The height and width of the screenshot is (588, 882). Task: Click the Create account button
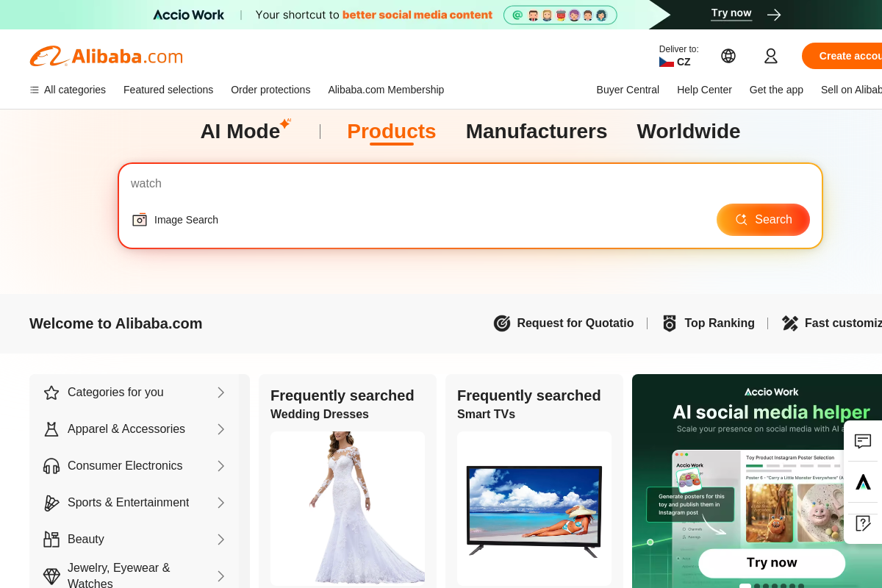842,56
